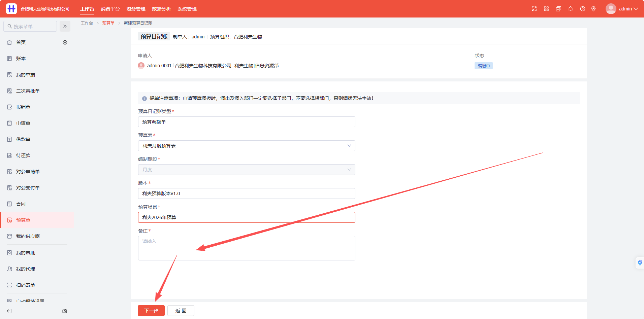Switch to the 财务管理 top menu
Screen dimensions: 644x319
[x=136, y=9]
